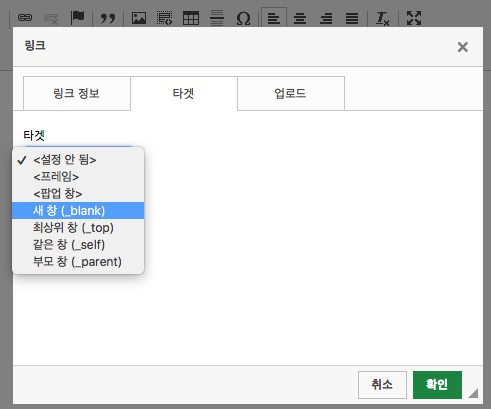Click the insert table icon
Screen dimensions: 491x409
click(x=191, y=18)
